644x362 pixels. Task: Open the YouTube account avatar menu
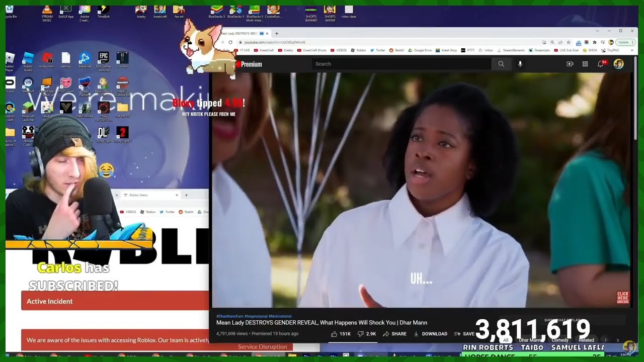pyautogui.click(x=619, y=64)
